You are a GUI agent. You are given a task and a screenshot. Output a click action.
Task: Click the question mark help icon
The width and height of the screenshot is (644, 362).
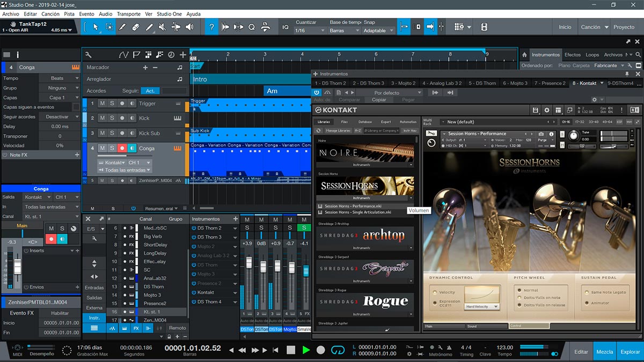pos(213,27)
